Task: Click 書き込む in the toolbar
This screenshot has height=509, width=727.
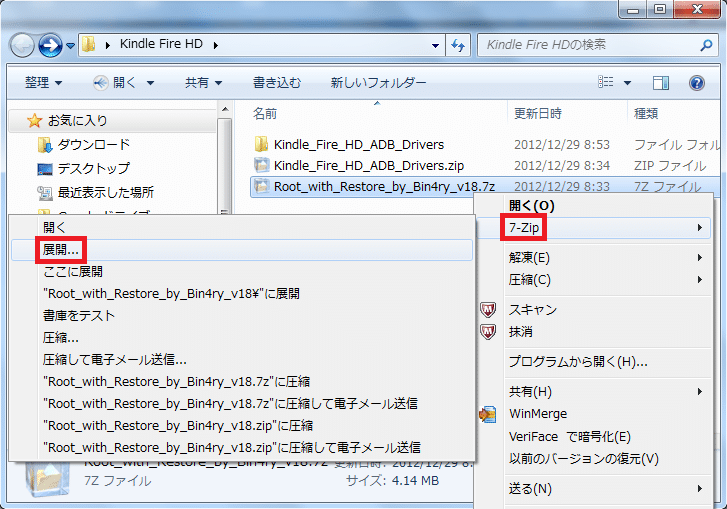Action: (x=277, y=83)
